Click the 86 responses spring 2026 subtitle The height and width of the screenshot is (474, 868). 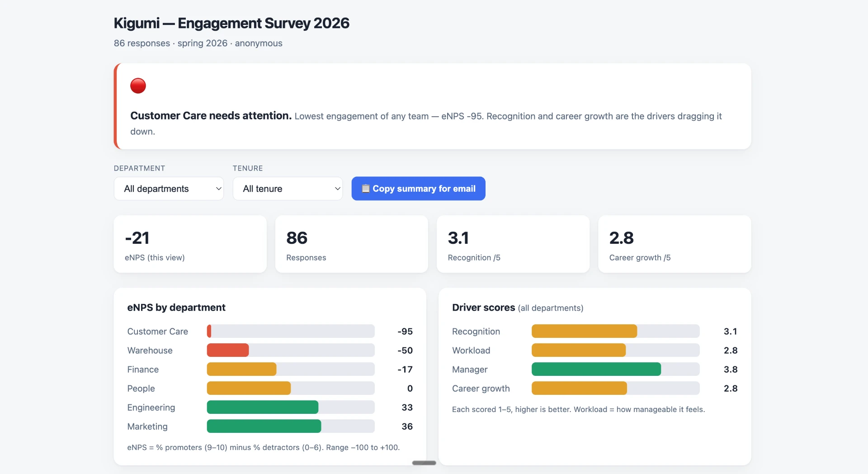198,43
